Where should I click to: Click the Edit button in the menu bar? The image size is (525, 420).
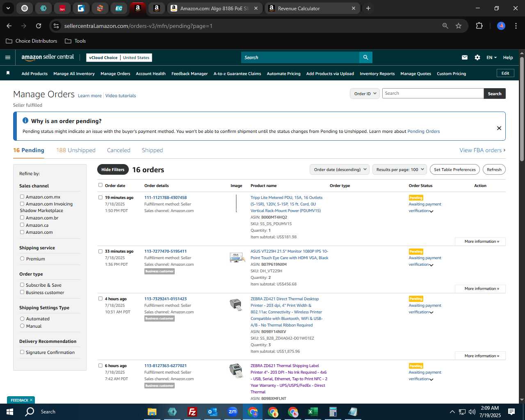[505, 73]
